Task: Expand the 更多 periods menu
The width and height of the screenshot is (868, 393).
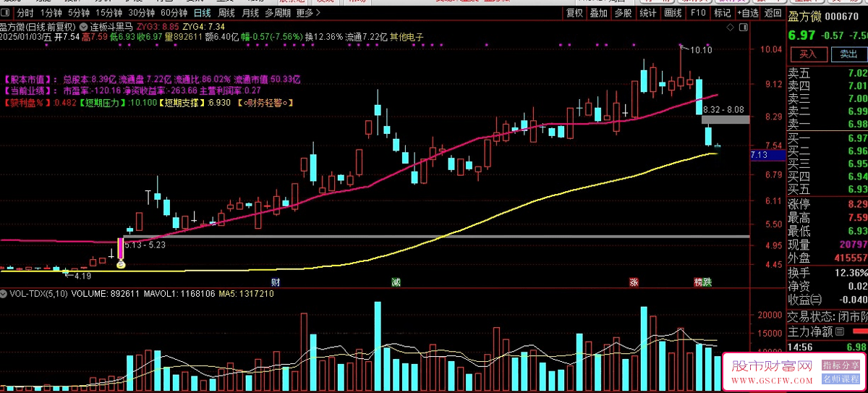Action: pos(307,13)
